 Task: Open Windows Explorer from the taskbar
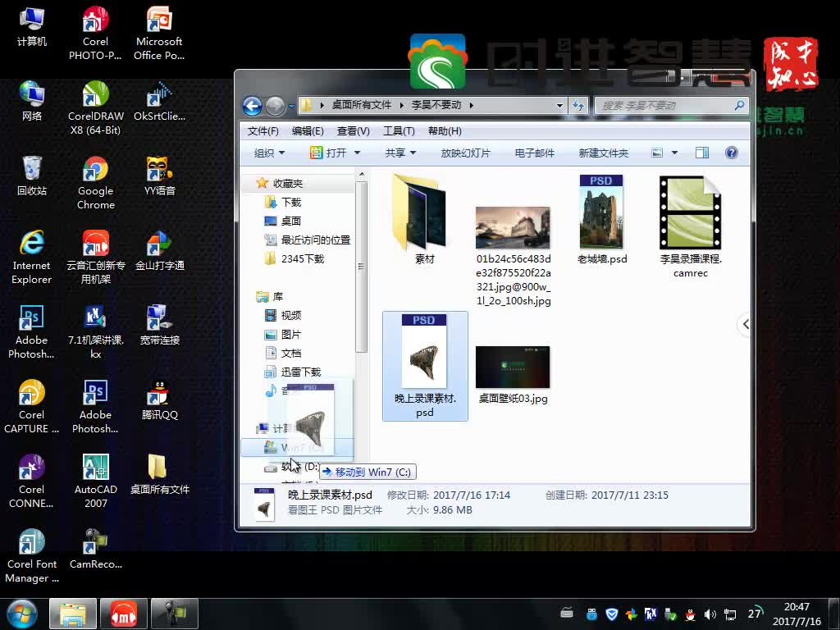[73, 614]
